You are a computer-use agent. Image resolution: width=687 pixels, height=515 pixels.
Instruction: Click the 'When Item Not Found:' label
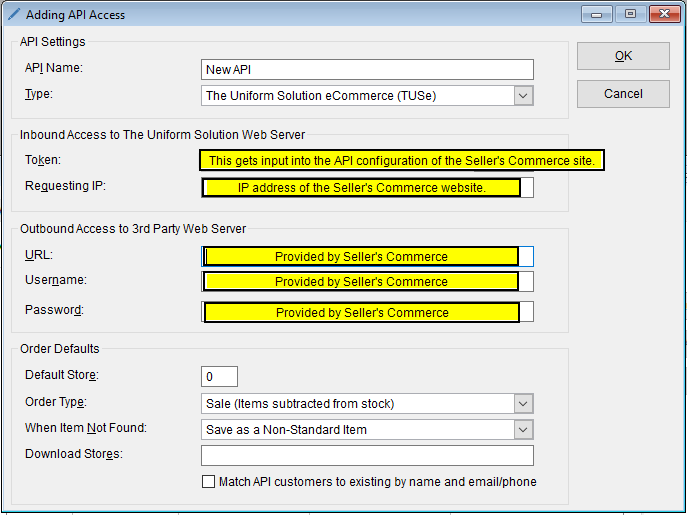[x=86, y=428]
